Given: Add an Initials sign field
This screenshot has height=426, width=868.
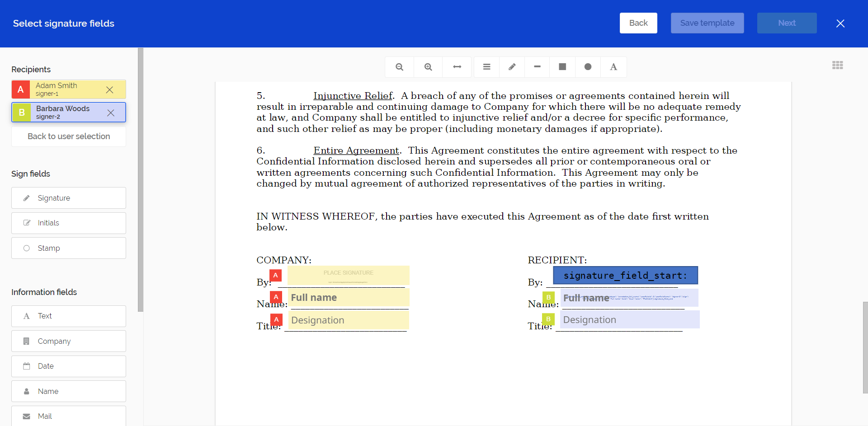Looking at the screenshot, I should point(69,223).
